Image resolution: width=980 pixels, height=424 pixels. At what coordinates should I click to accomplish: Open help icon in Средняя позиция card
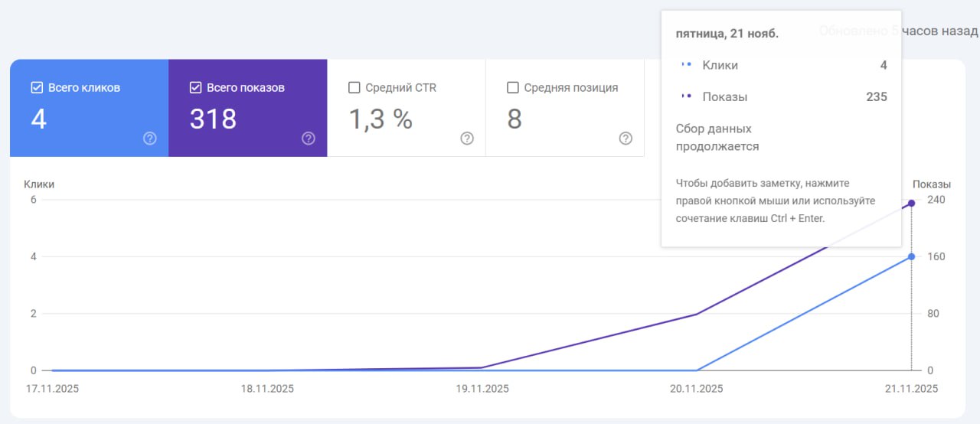click(626, 139)
